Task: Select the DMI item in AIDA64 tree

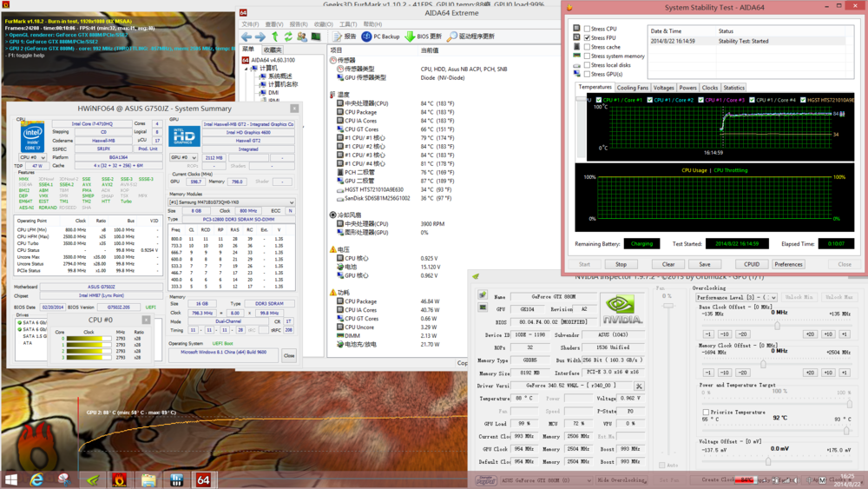Action: (x=273, y=92)
